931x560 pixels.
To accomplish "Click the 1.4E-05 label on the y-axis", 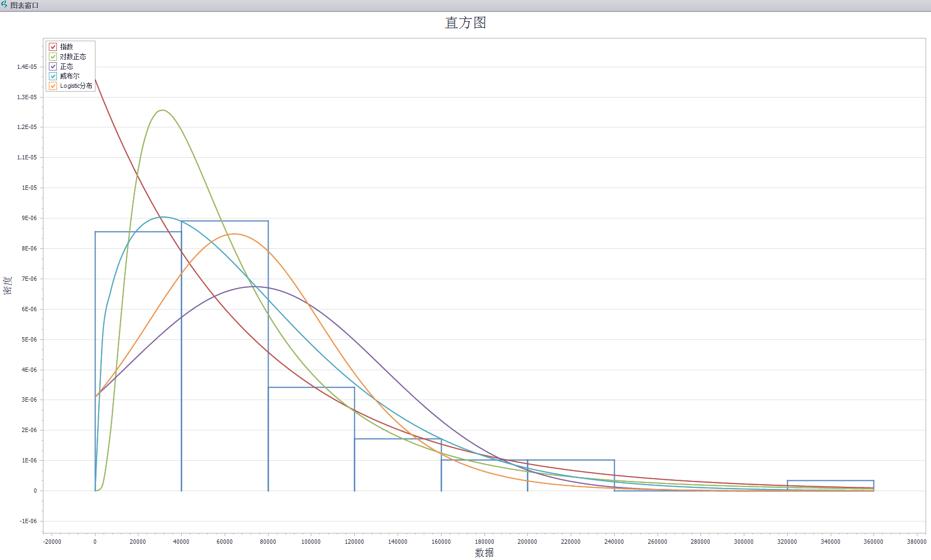I will click(x=27, y=67).
